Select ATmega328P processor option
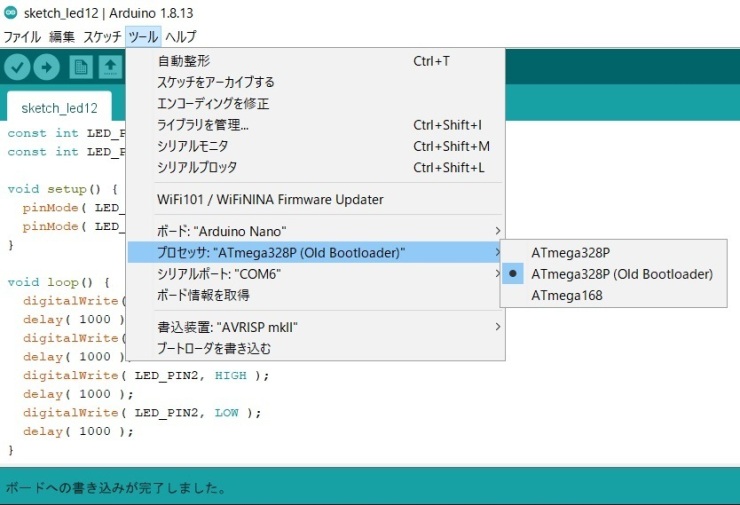This screenshot has width=740, height=505. tap(614, 253)
